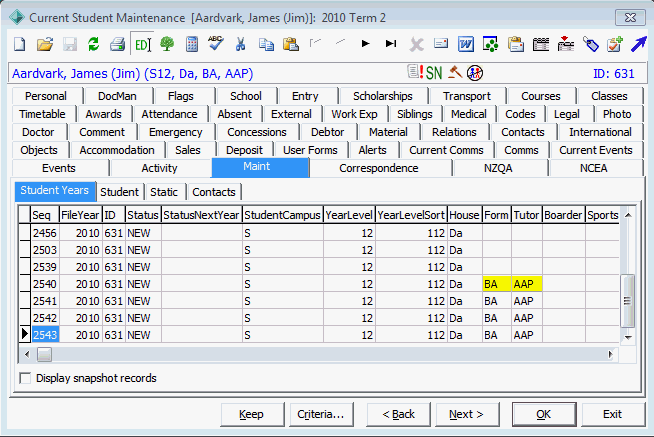Screen dimensions: 654x437
Task: Click the refresh green arrows icon
Action: (x=93, y=44)
